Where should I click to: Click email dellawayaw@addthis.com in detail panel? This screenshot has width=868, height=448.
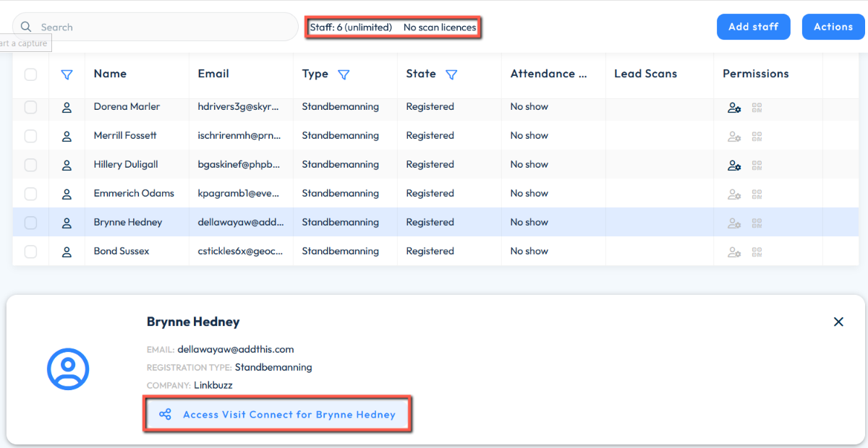pyautogui.click(x=236, y=350)
